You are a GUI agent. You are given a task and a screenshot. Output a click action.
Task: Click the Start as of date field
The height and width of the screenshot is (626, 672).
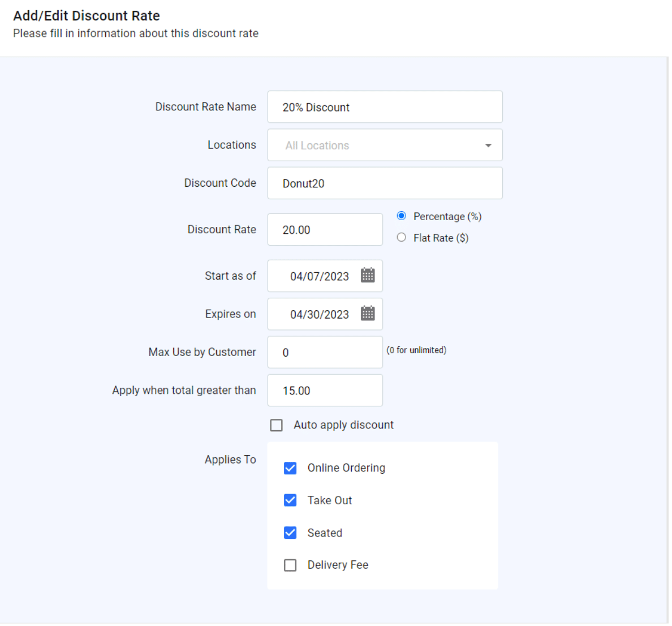tap(325, 276)
